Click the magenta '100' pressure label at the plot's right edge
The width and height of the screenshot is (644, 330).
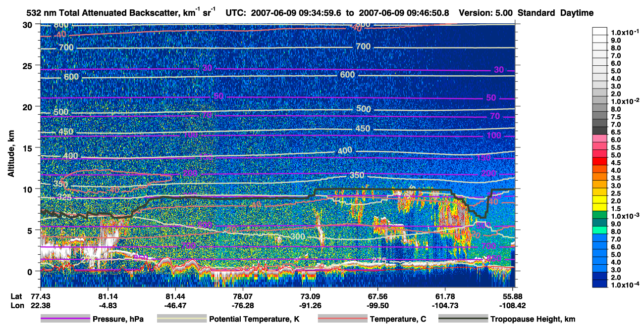(x=493, y=136)
